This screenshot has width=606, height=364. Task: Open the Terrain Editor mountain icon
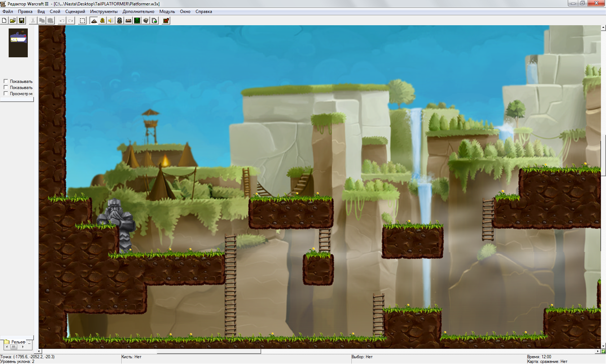point(94,21)
